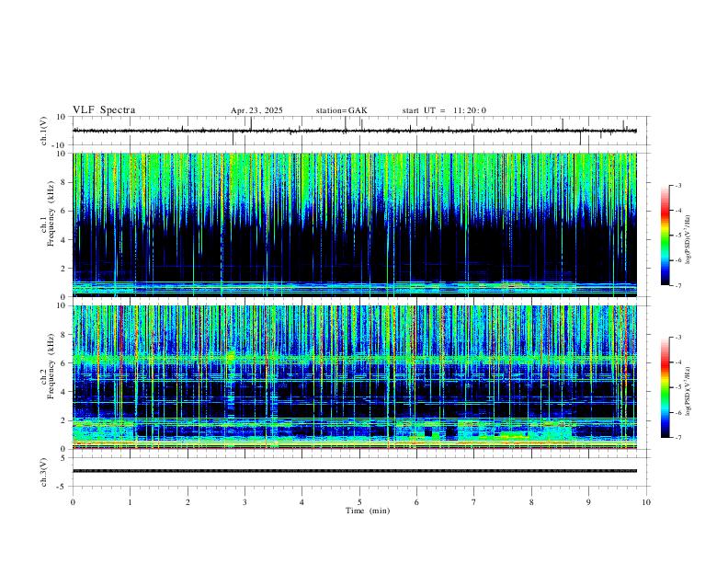
Task: Click time axis tick label "9"
Action: pyautogui.click(x=588, y=502)
